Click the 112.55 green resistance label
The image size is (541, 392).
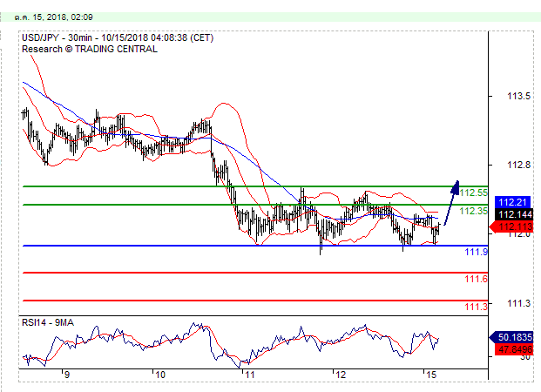[473, 193]
